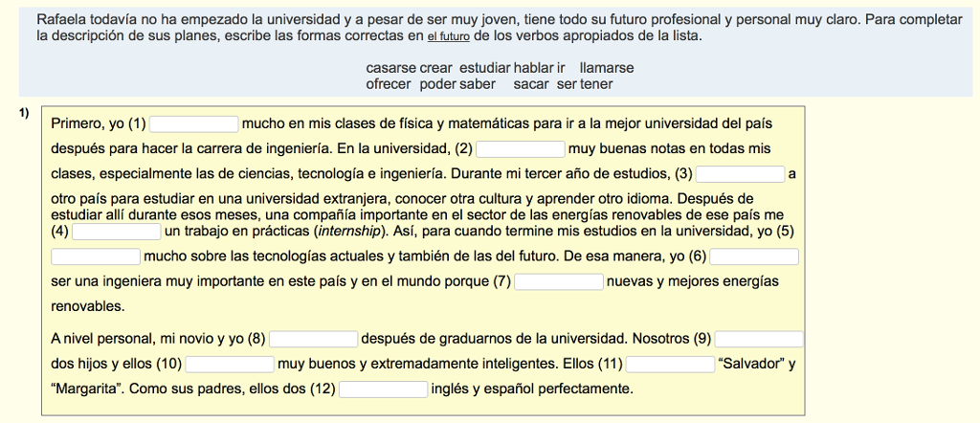This screenshot has width=980, height=423.
Task: Select blank (5) before 'mucho sobre las tecnologías'
Action: 96,256
